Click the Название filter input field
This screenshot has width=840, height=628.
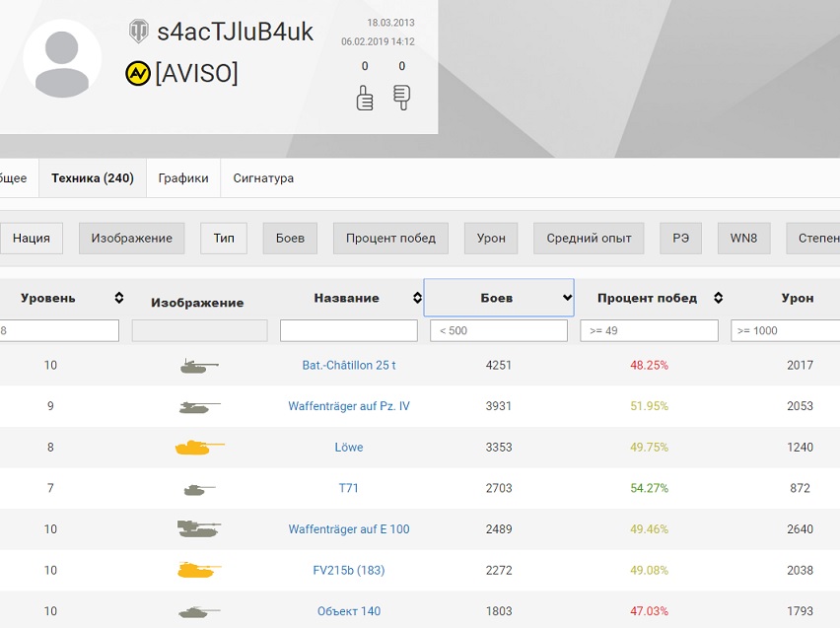coord(349,330)
